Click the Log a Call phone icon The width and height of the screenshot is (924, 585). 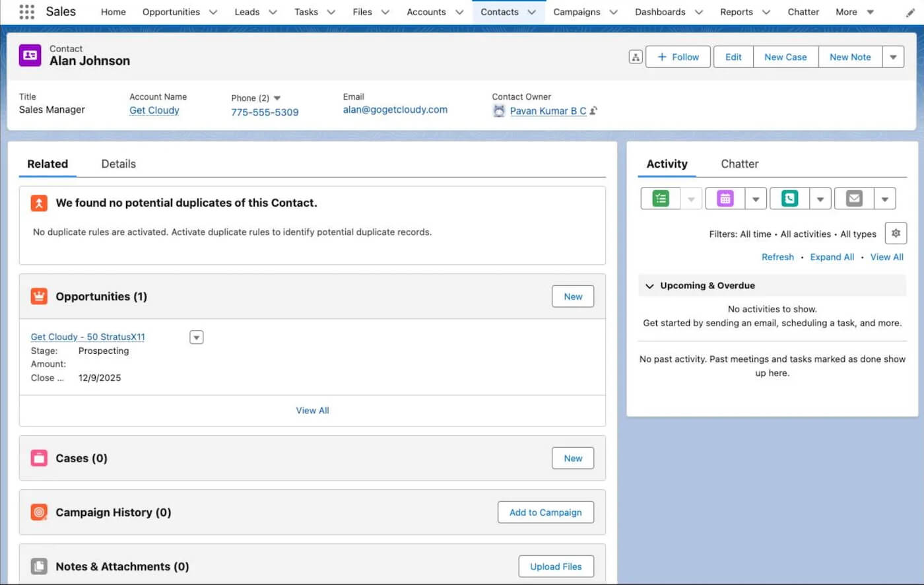[789, 198]
